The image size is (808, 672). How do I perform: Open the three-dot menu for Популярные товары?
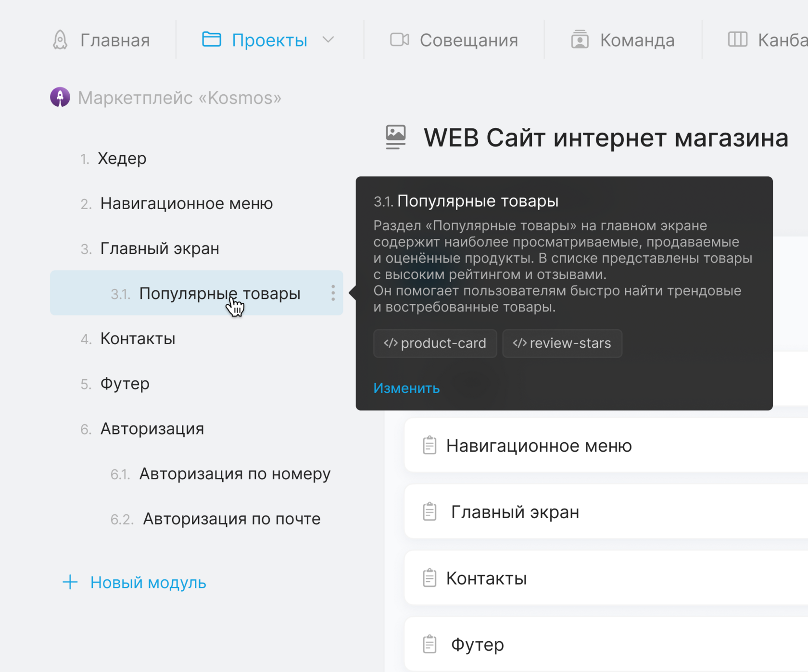click(333, 293)
